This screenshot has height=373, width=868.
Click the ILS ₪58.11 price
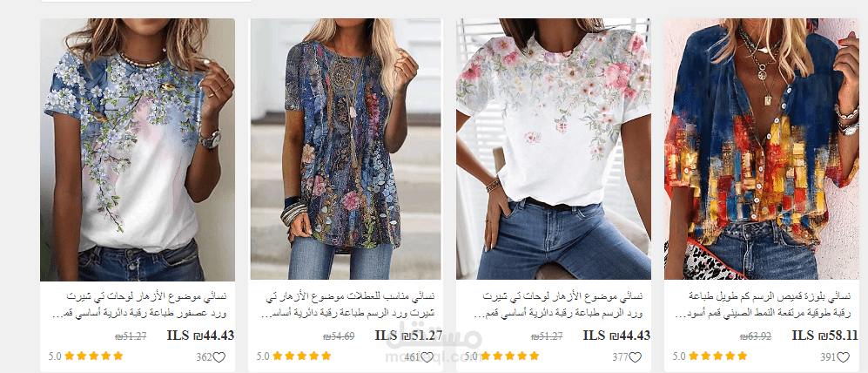pyautogui.click(x=824, y=336)
